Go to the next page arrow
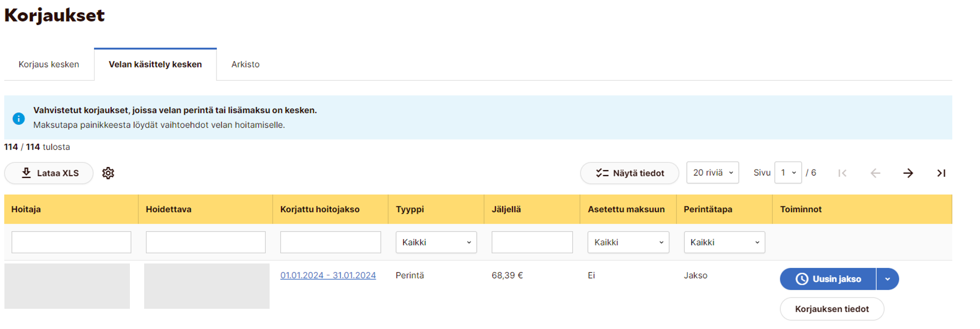This screenshot has width=980, height=329. coord(908,173)
